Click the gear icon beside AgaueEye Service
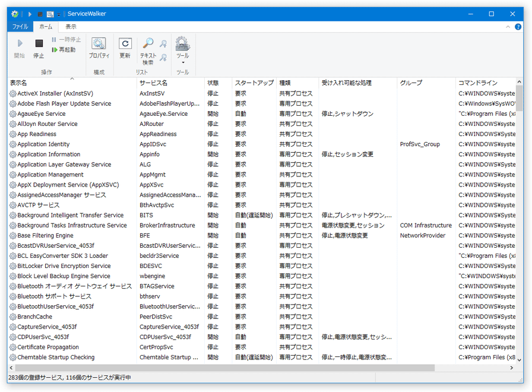The height and width of the screenshot is (392, 532). coord(13,114)
